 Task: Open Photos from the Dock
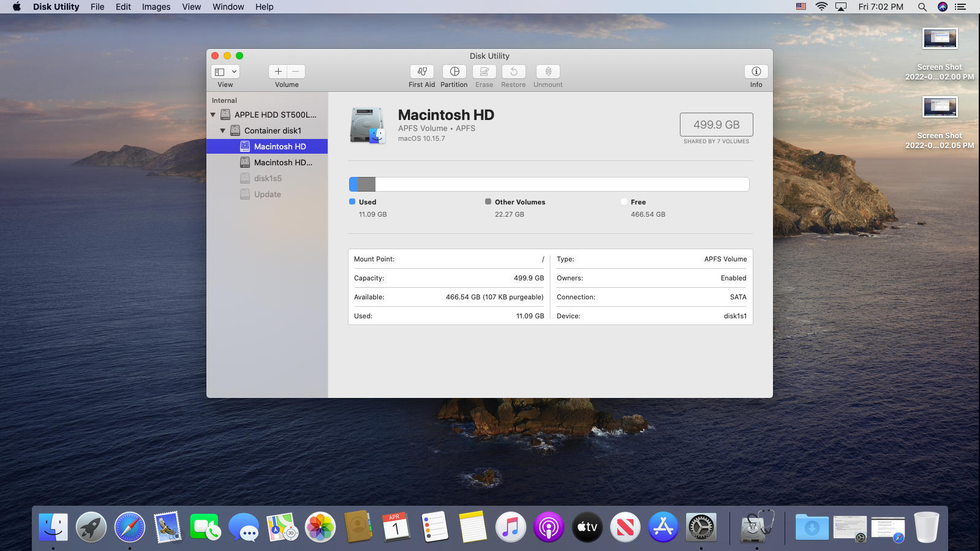320,527
